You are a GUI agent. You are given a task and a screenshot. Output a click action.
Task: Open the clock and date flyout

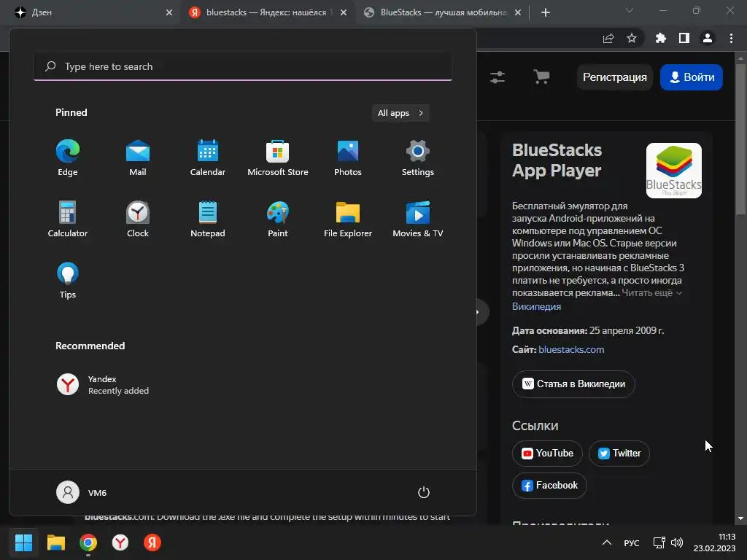click(714, 542)
